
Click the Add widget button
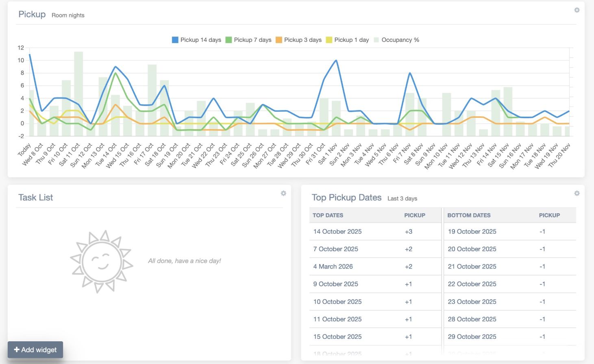tap(35, 350)
